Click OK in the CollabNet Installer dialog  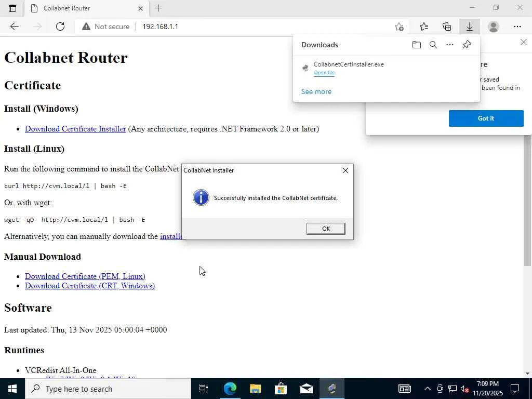coord(326,229)
